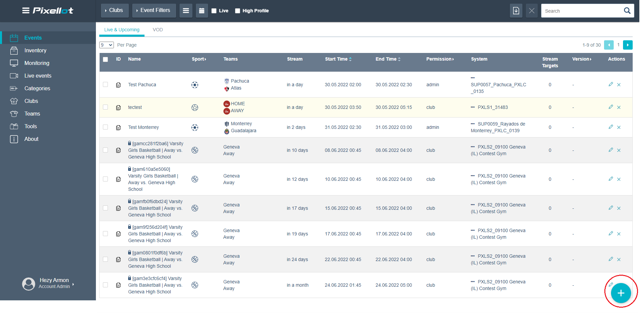Screen dimensions: 644x317
Task: Sort by End Time column
Action: point(388,59)
